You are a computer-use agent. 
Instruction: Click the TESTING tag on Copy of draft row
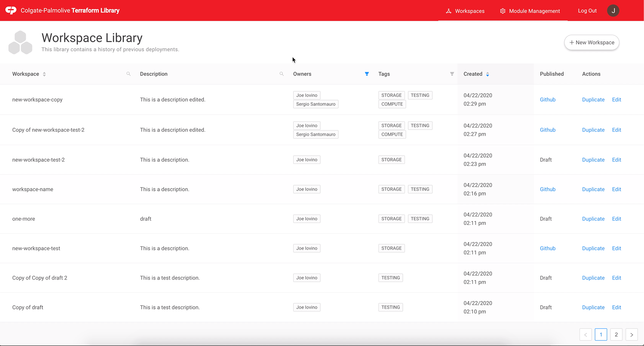click(x=390, y=307)
